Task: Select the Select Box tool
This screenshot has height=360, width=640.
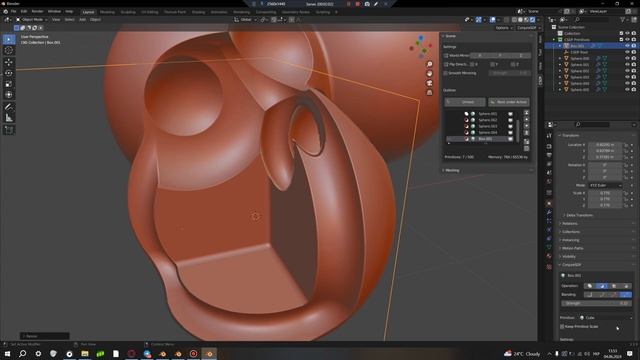Action: pyautogui.click(x=9, y=39)
